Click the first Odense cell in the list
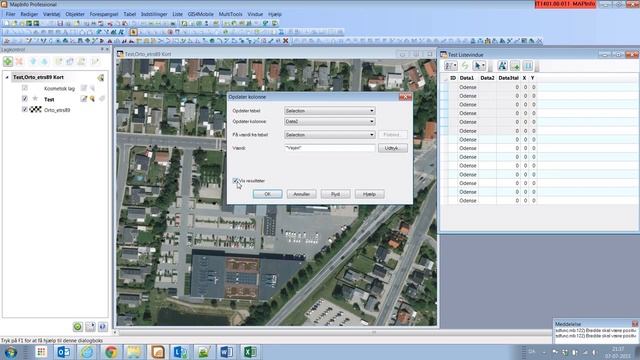The height and width of the screenshot is (360, 640). [468, 87]
